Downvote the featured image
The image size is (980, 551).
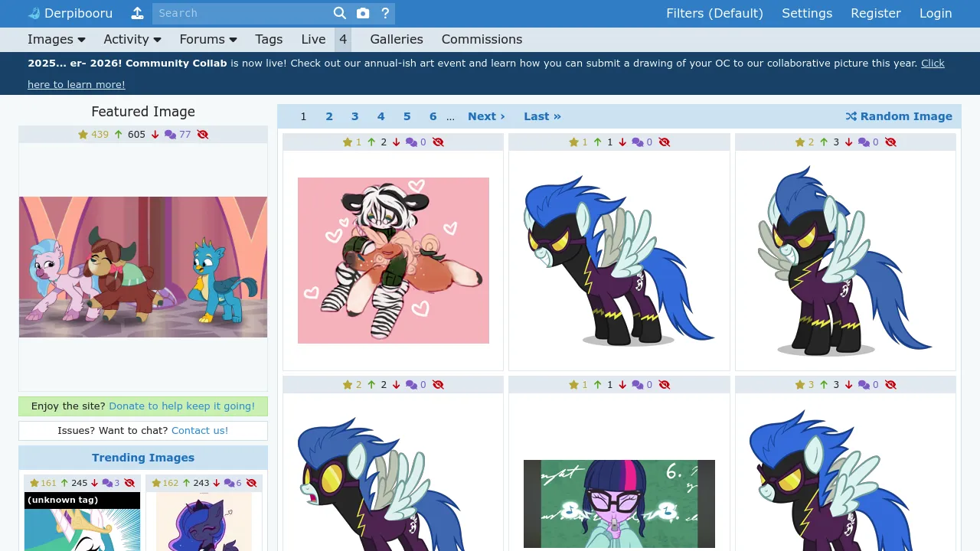pos(155,135)
